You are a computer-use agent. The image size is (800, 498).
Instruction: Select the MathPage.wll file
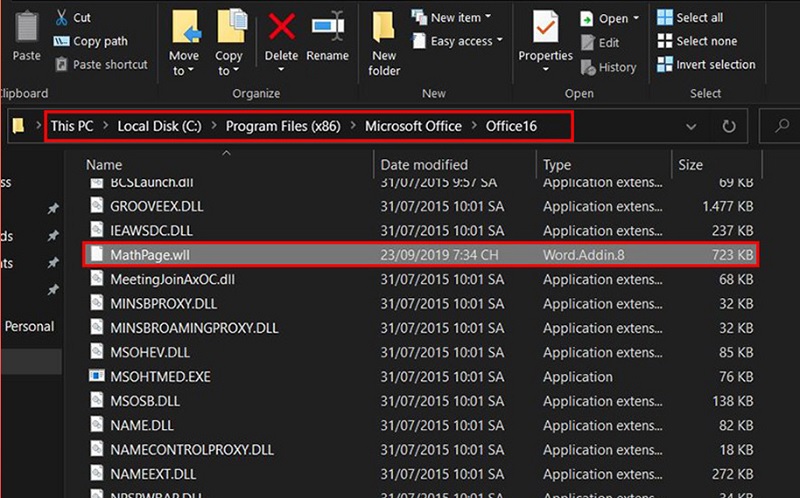click(x=143, y=254)
